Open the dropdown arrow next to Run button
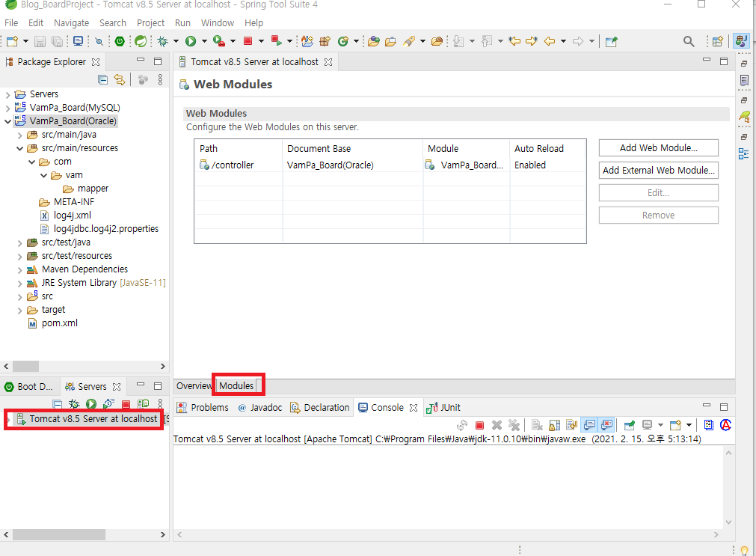 click(204, 41)
